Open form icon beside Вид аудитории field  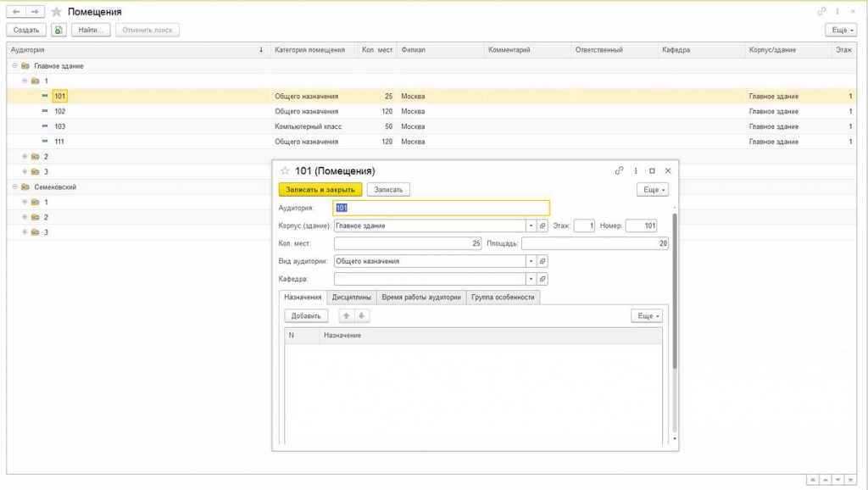coord(542,261)
